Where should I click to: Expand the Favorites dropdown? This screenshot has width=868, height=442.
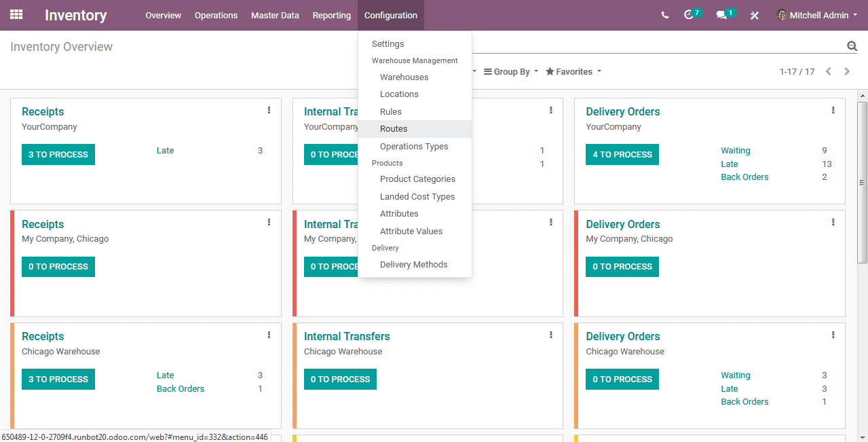[573, 71]
